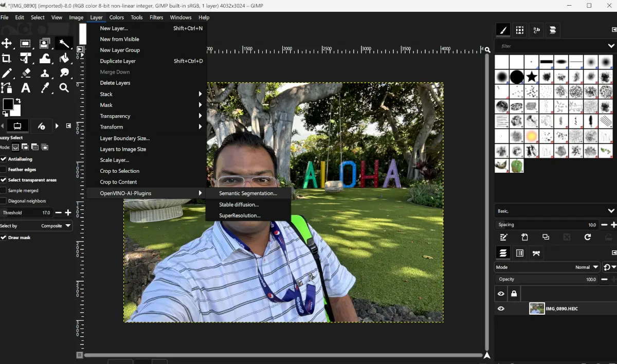Select the Pencil tool
This screenshot has width=617, height=364.
[7, 73]
